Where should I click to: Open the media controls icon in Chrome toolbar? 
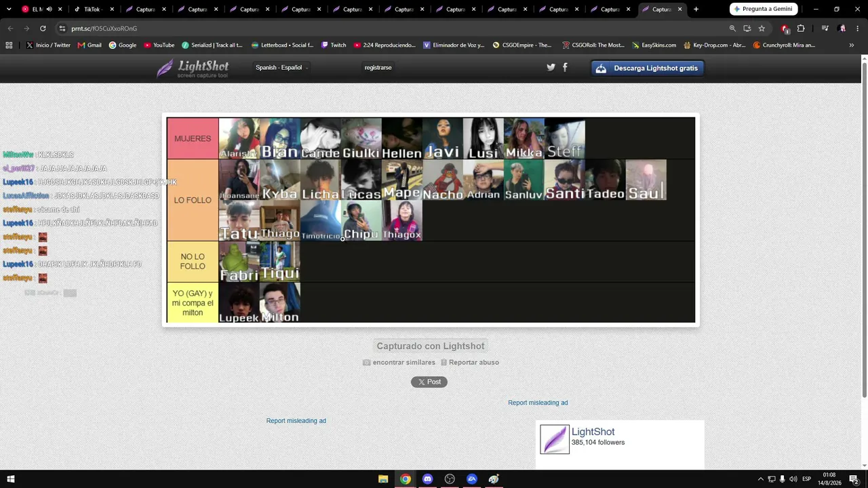pos(825,28)
